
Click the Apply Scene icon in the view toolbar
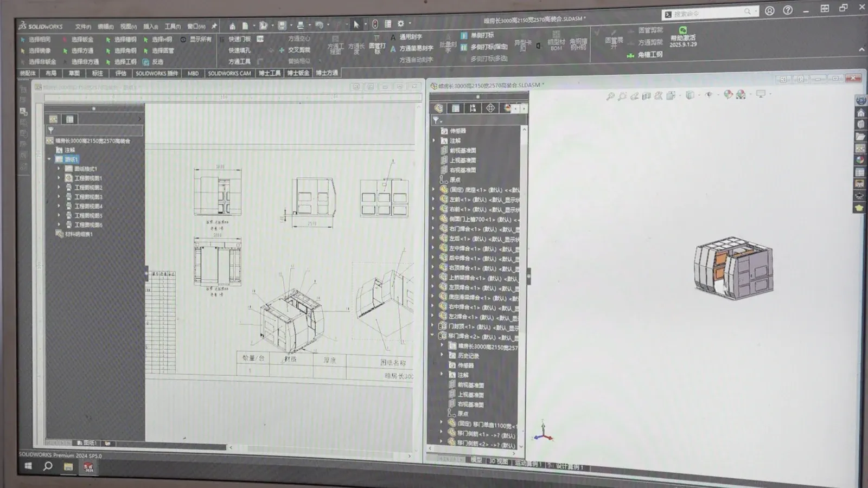pyautogui.click(x=741, y=94)
